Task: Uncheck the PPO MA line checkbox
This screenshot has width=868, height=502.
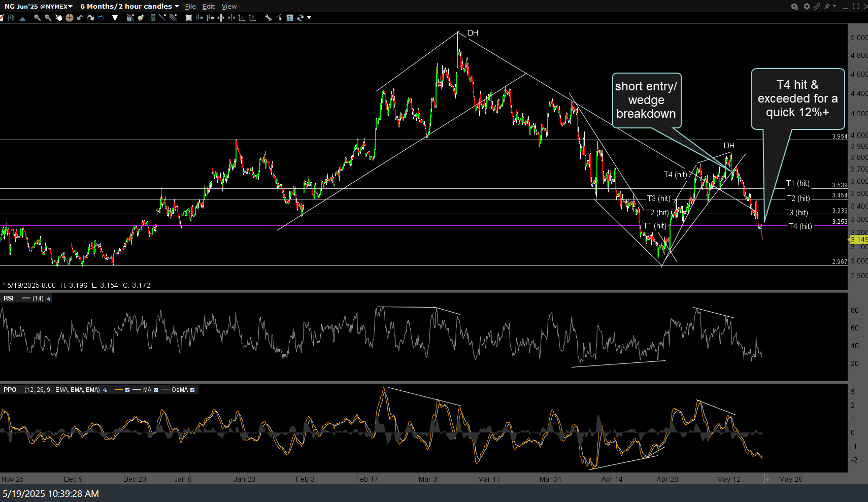Action: [156, 390]
